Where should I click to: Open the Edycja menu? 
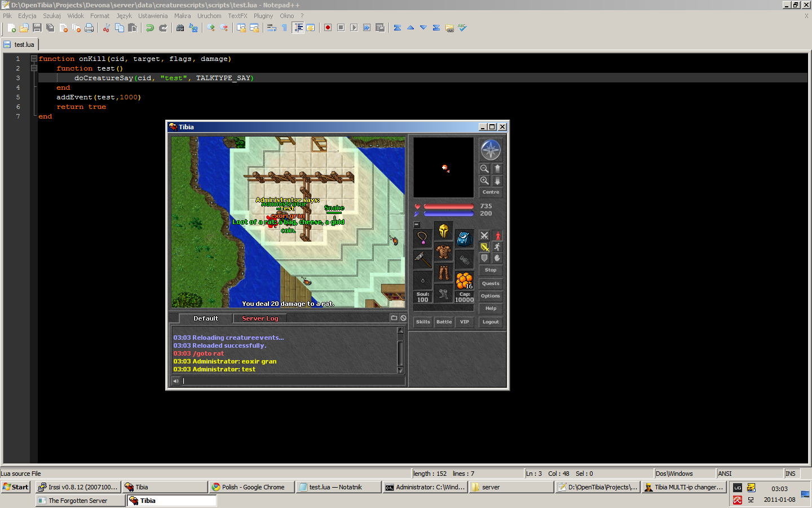click(27, 16)
